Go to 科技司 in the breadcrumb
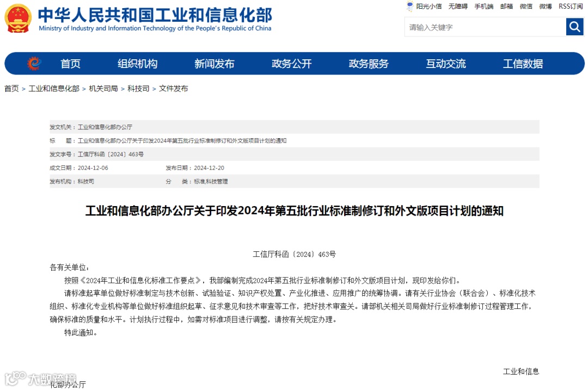The height and width of the screenshot is (390, 588). coord(138,89)
